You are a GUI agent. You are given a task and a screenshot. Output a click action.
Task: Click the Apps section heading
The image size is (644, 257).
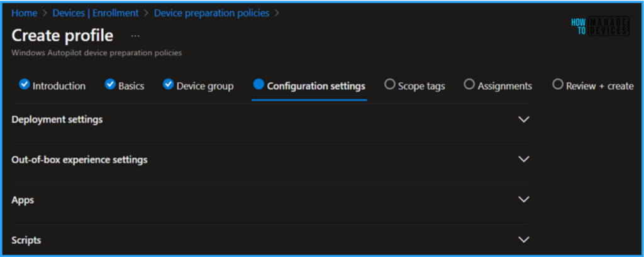(23, 200)
